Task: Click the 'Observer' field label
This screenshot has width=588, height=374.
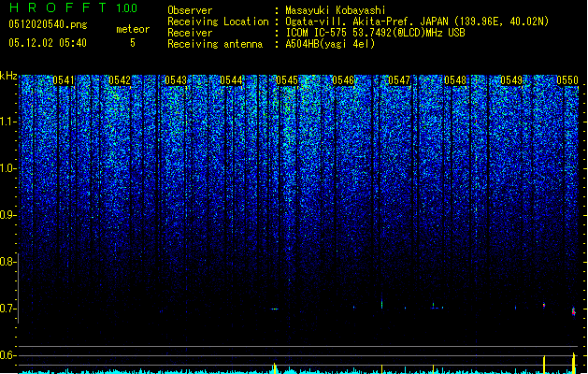Action: tap(190, 10)
